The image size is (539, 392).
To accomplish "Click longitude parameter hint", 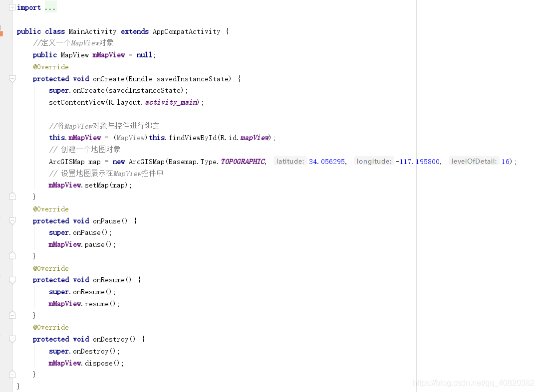I will pos(374,161).
